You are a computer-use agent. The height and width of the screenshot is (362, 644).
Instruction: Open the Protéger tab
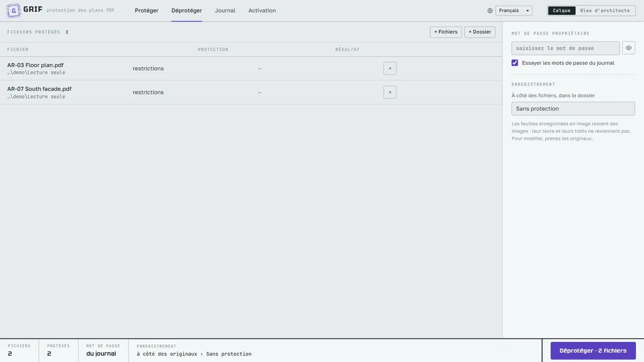(146, 11)
